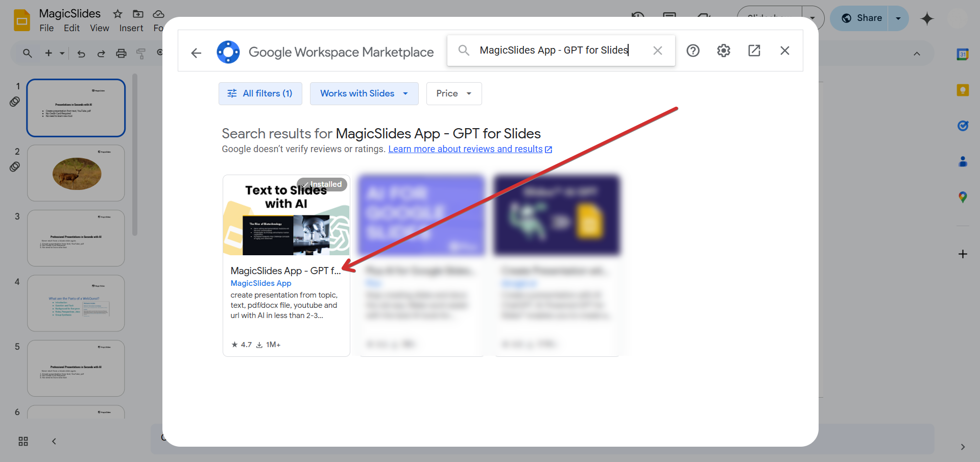Expand the Price filter dropdown

point(454,93)
